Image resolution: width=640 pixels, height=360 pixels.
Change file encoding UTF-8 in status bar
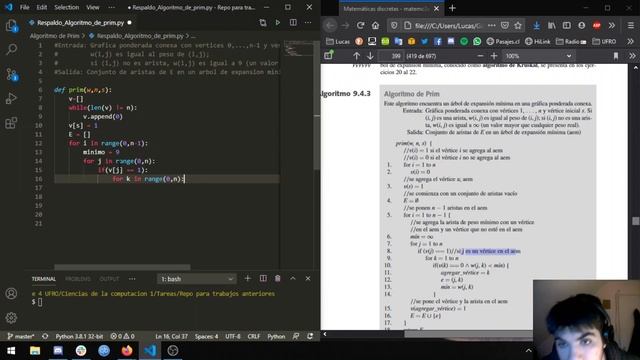233,336
